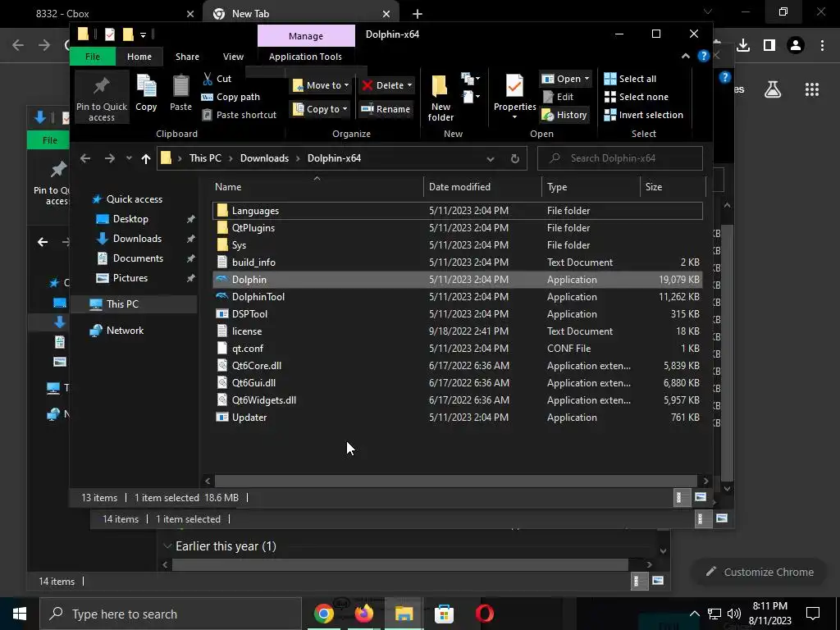Switch to the Share ribbon tab
The height and width of the screenshot is (630, 840).
[188, 57]
